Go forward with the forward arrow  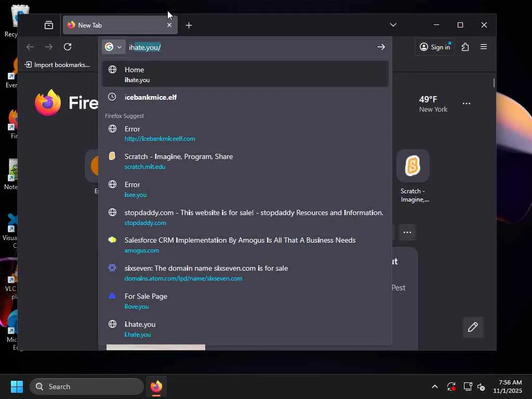(x=49, y=47)
